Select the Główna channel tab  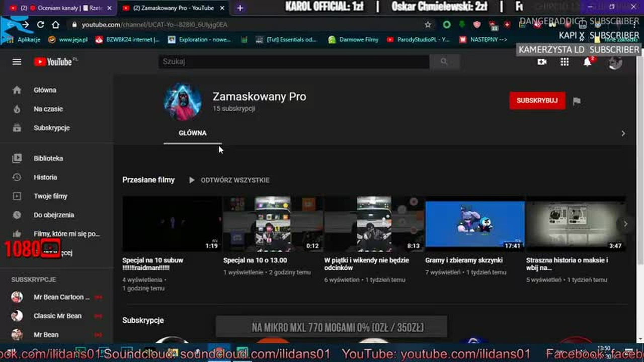(193, 133)
